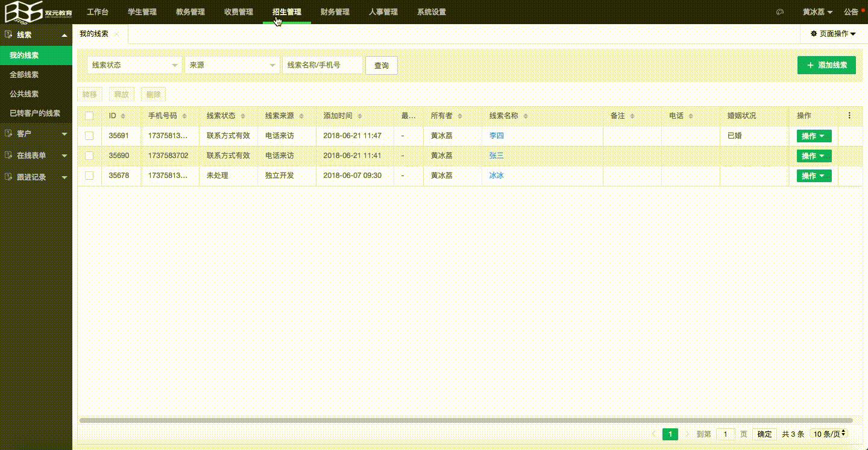Expand the 来源 dropdown filter

pyautogui.click(x=232, y=65)
